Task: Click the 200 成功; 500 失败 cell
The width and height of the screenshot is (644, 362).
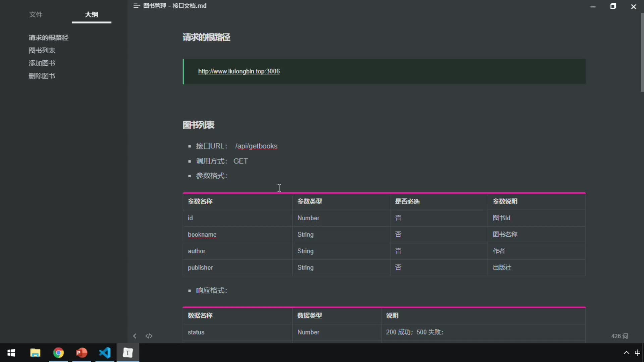Action: click(x=483, y=332)
